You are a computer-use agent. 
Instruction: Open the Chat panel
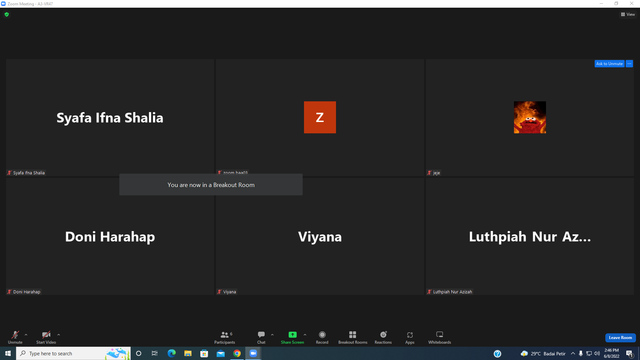[x=261, y=337]
